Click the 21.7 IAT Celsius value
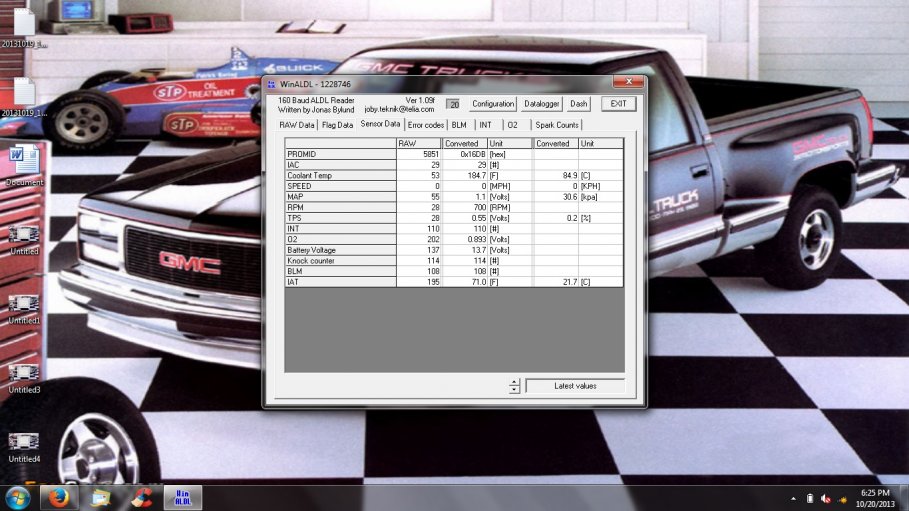Screen dimensions: 909x511 570,282
